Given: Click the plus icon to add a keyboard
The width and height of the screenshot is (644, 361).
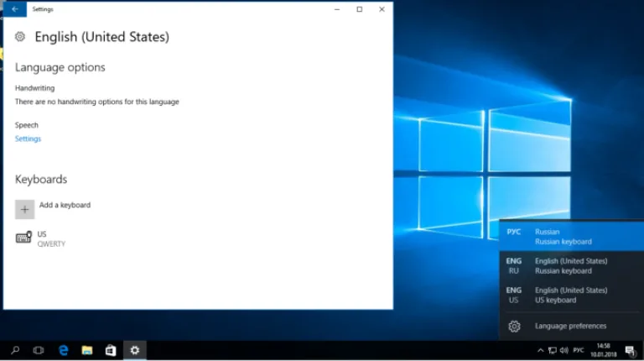Looking at the screenshot, I should tap(24, 209).
